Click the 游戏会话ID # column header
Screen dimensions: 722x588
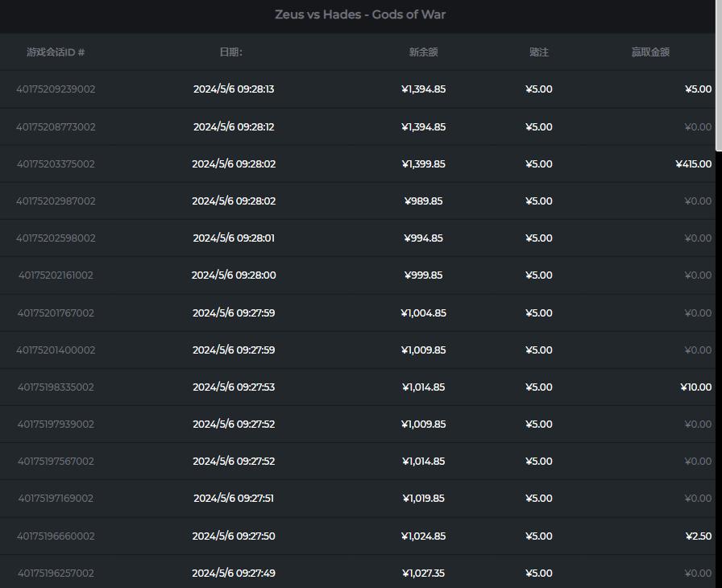pyautogui.click(x=56, y=52)
